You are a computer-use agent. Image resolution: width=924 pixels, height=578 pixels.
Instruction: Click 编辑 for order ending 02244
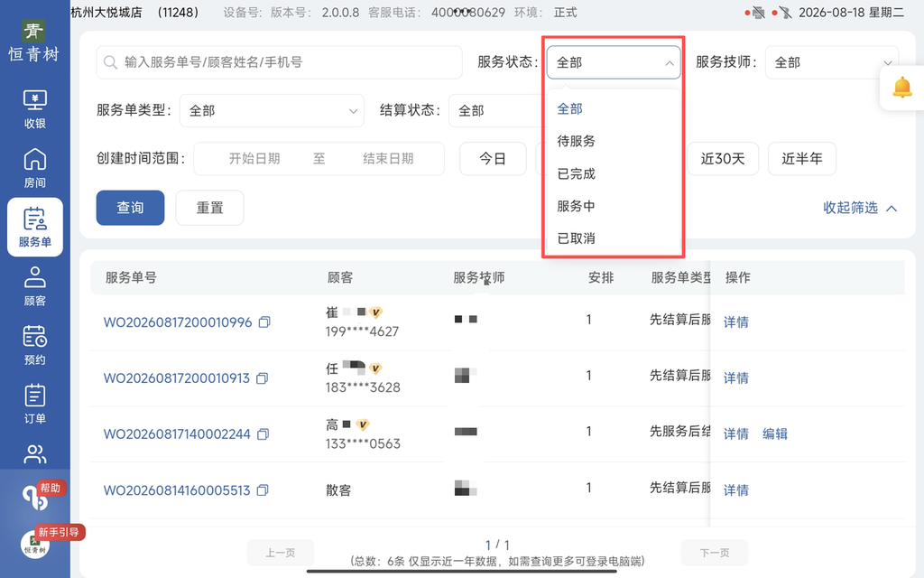[775, 434]
